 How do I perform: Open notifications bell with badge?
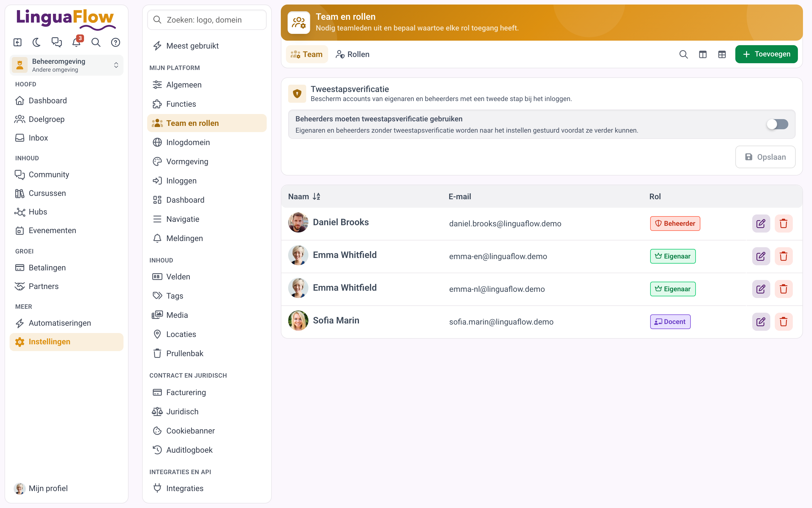76,42
